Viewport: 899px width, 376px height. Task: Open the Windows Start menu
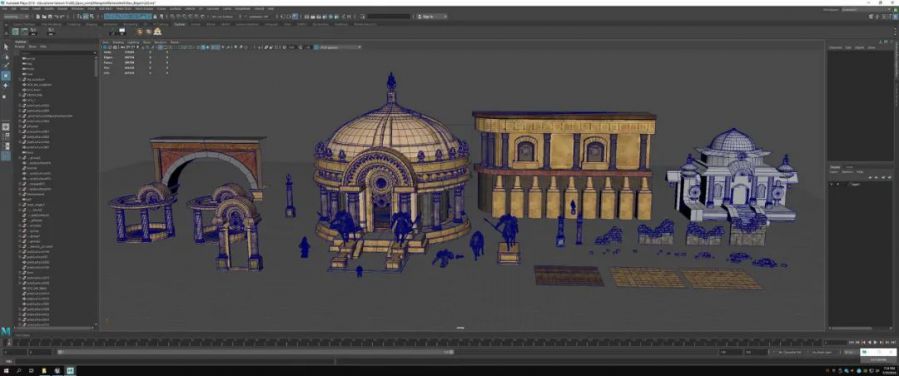[x=6, y=370]
